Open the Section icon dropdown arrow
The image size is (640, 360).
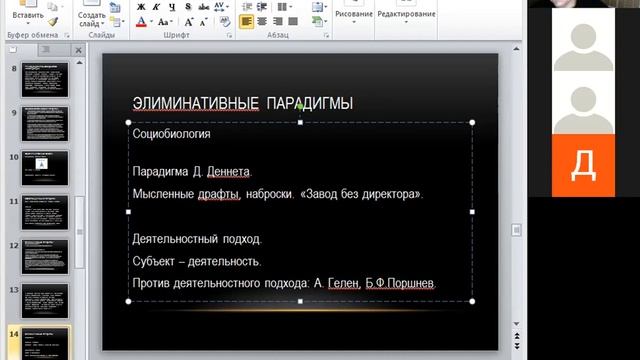[123, 21]
